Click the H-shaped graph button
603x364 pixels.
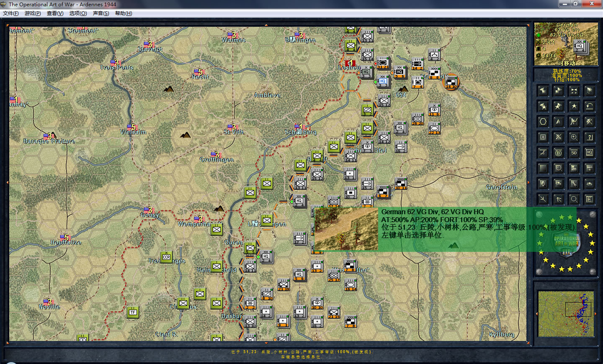pyautogui.click(x=574, y=122)
